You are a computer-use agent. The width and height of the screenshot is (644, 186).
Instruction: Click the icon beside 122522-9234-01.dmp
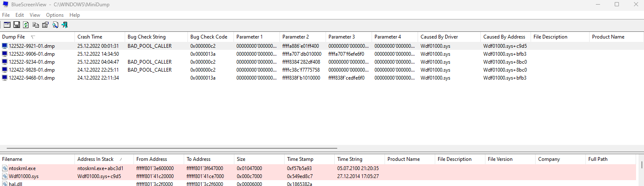5,62
